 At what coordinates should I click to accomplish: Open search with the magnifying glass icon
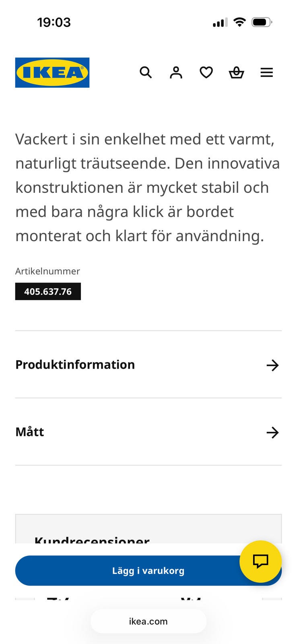click(x=146, y=72)
